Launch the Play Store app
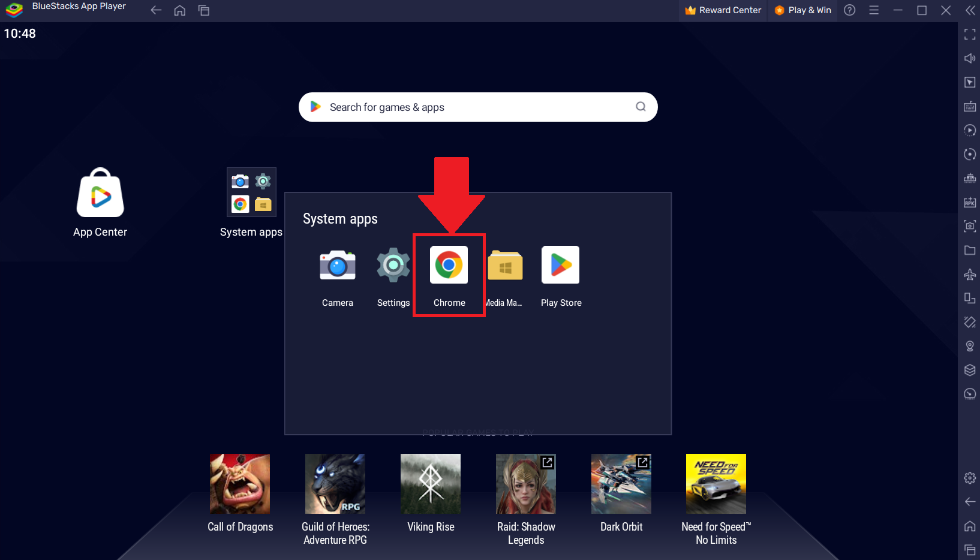The image size is (980, 560). tap(560, 264)
